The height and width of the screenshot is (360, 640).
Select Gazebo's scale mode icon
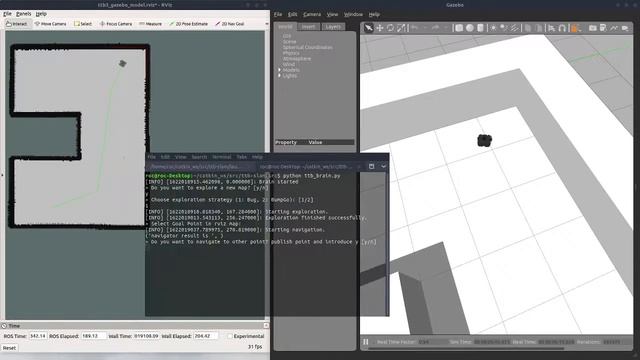coord(402,28)
